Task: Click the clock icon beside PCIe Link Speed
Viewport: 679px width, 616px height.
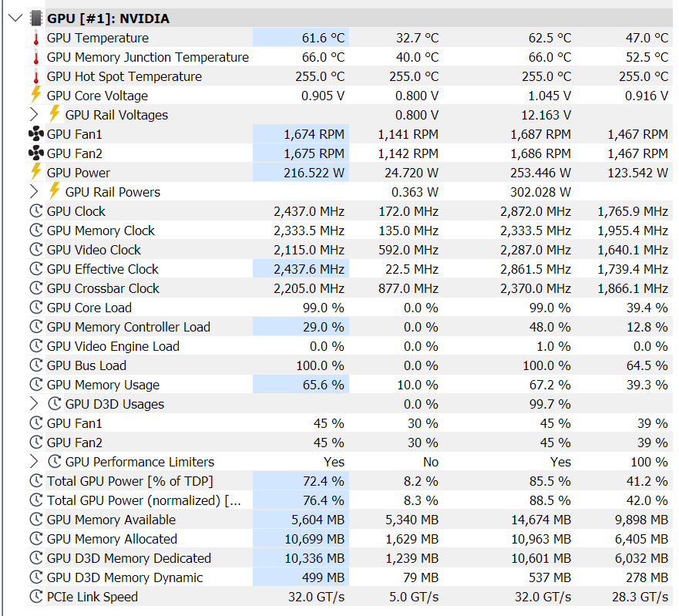Action: [x=36, y=597]
